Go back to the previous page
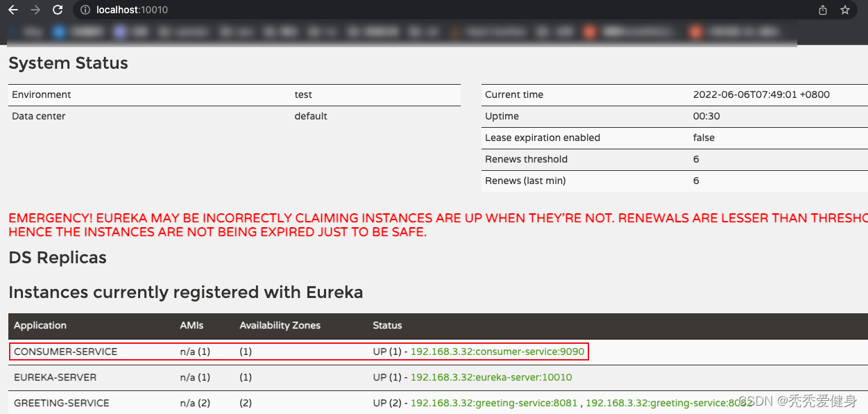 pos(12,10)
